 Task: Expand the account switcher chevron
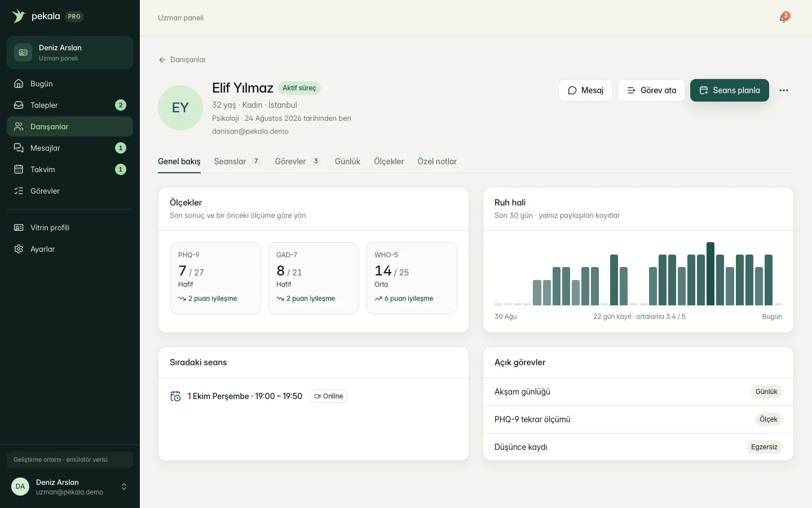pos(124,487)
